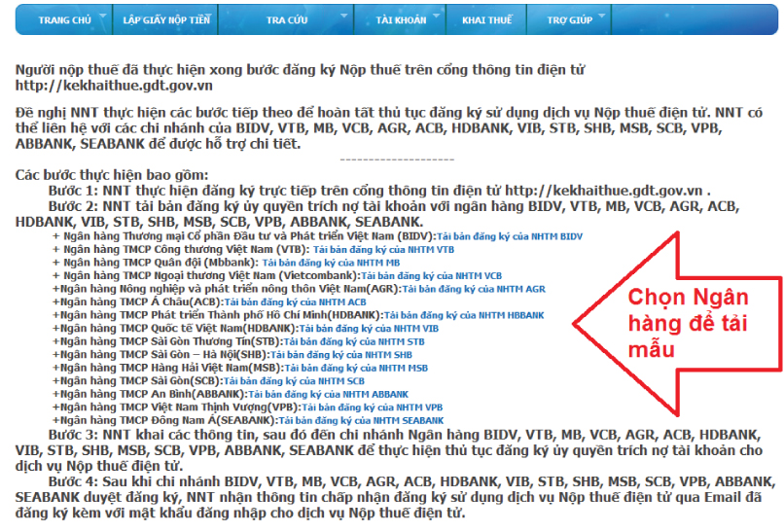Open the LẬP GIẤY NỘP TIỀN menu
Screen dimensions: 784x532
pos(166,20)
